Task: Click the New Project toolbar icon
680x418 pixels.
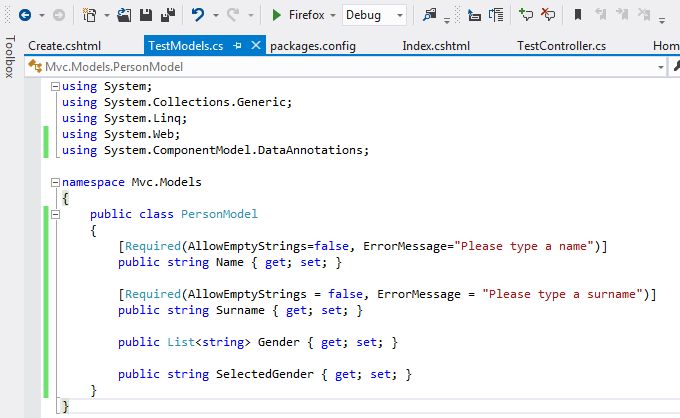Action: [x=90, y=16]
